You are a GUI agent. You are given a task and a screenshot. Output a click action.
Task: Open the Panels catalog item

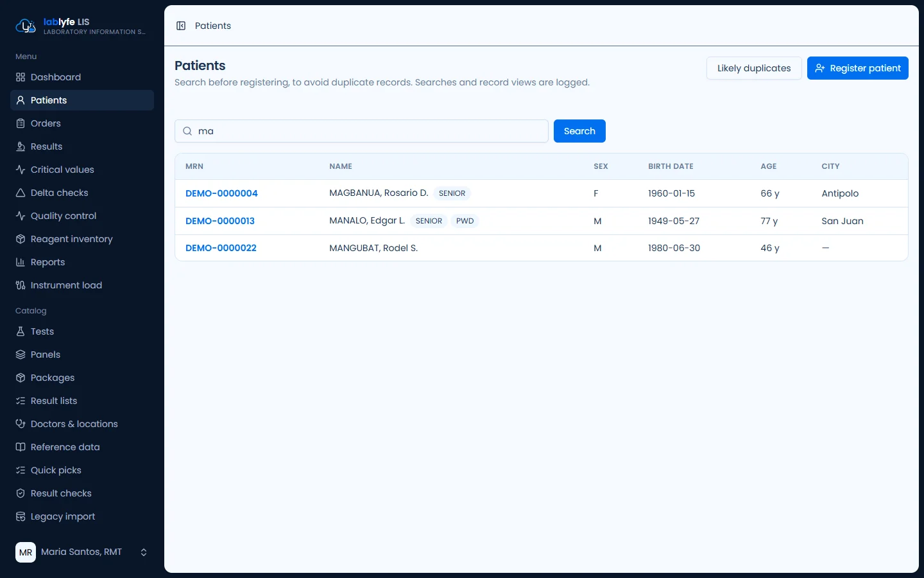click(x=82, y=355)
